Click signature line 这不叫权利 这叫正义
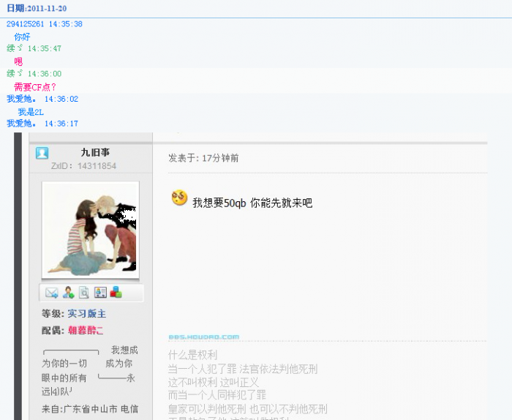 (214, 383)
